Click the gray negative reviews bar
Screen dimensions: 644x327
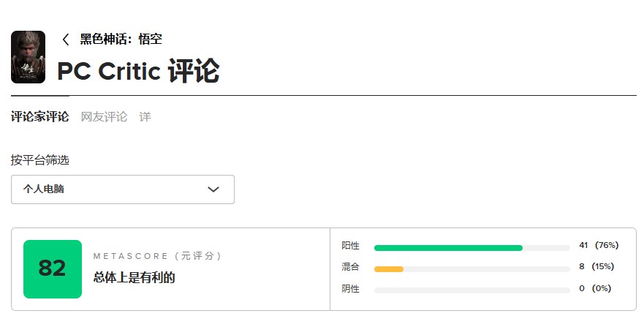point(471,290)
